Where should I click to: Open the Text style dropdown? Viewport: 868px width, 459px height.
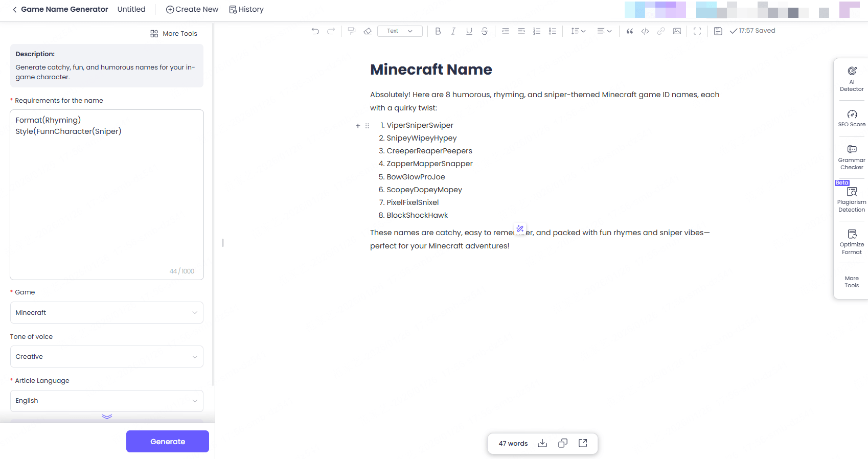click(x=400, y=31)
